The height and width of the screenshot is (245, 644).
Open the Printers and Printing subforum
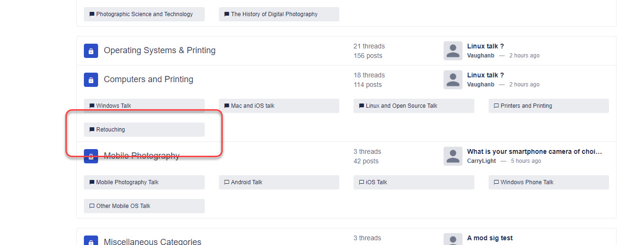[526, 106]
